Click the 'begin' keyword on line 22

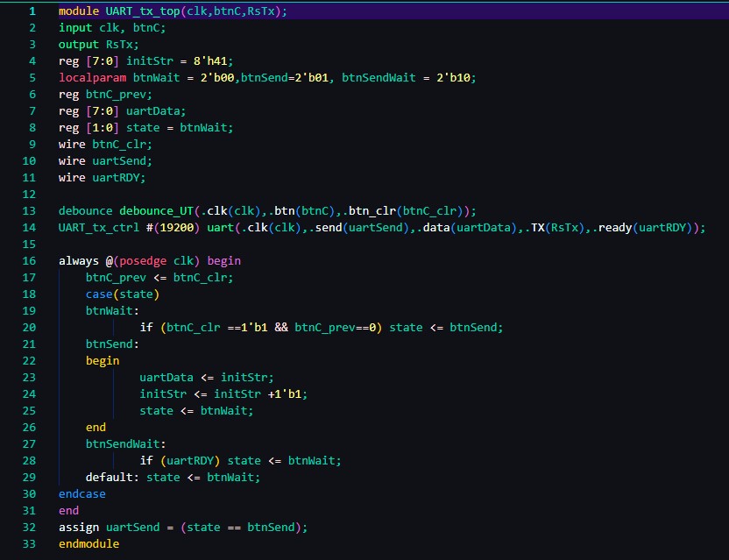pos(103,361)
